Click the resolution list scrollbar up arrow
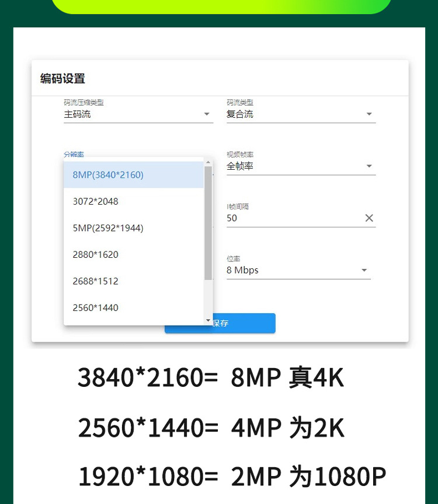438x504 pixels. (x=208, y=162)
